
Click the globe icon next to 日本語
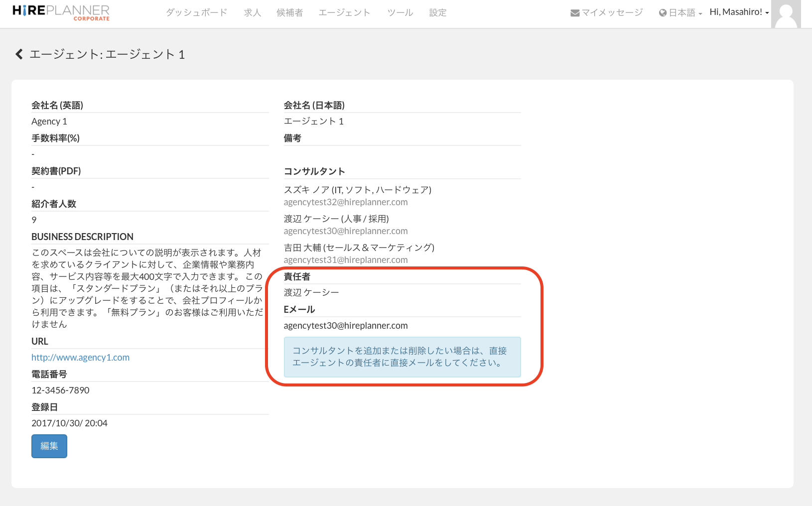[x=663, y=13]
